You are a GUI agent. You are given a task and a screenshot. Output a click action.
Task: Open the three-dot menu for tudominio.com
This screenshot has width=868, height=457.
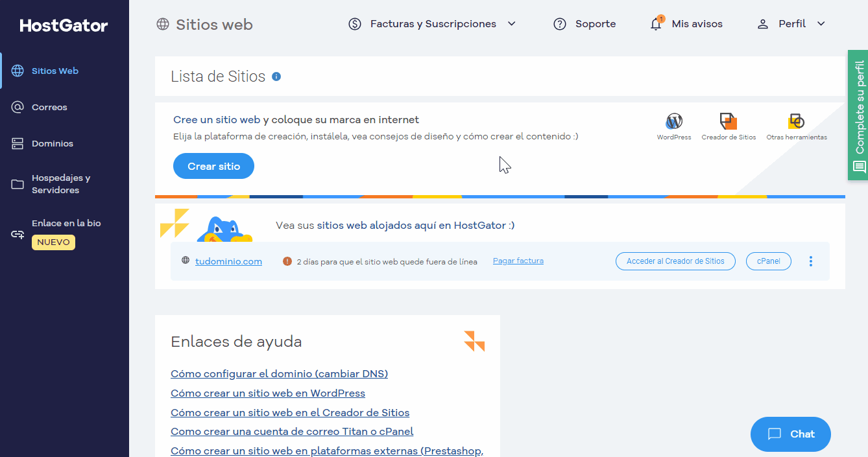pos(811,261)
